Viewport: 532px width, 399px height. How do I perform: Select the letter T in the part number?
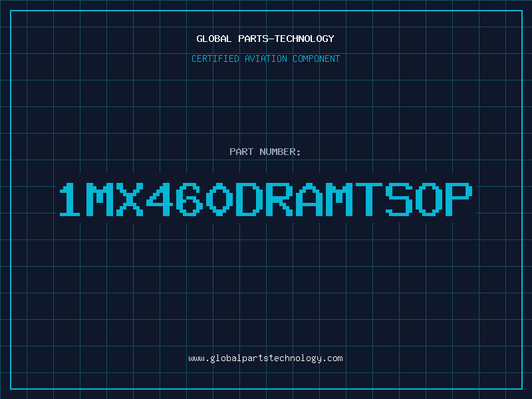pyautogui.click(x=371, y=199)
